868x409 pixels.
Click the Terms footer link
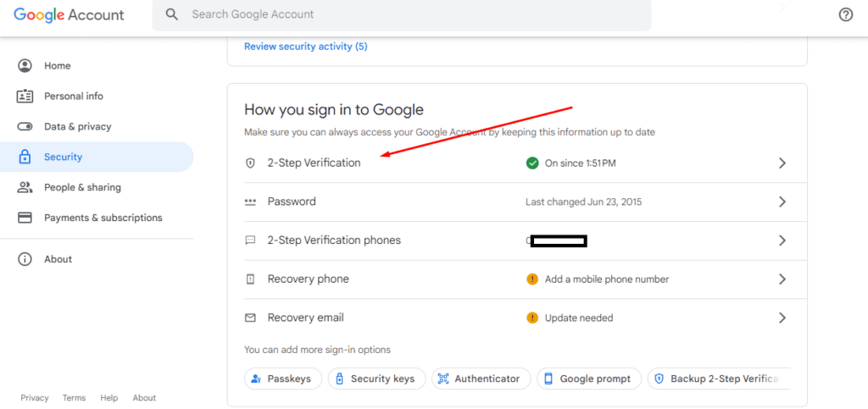click(75, 398)
